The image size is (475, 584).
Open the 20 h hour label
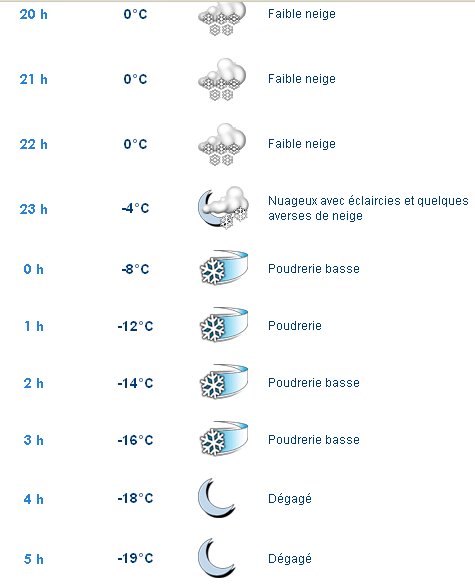click(34, 15)
